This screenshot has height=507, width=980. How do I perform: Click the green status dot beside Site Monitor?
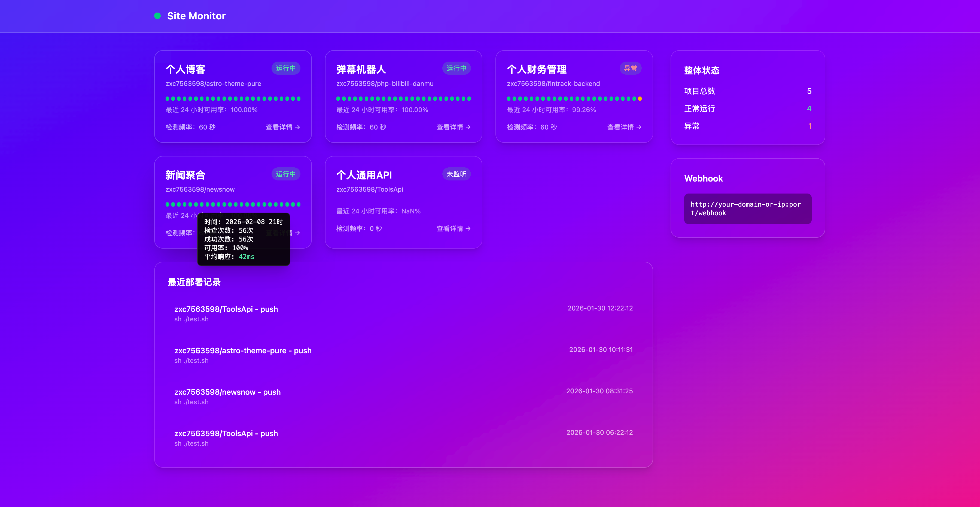(x=157, y=16)
